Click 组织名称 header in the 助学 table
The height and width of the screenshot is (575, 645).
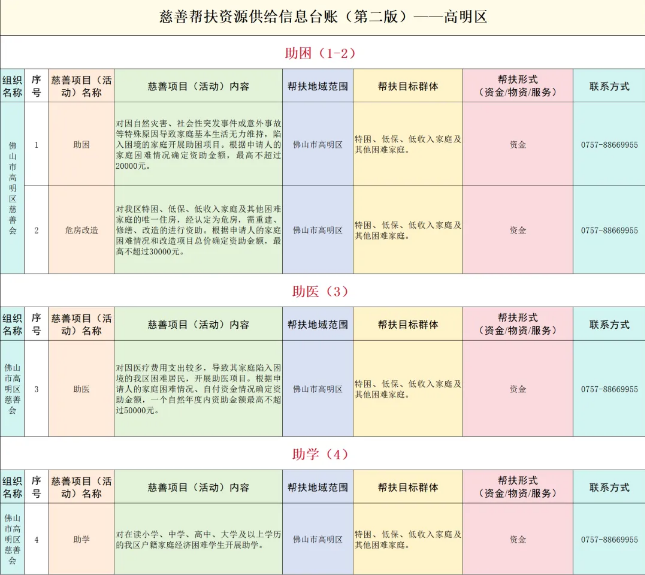(x=12, y=487)
